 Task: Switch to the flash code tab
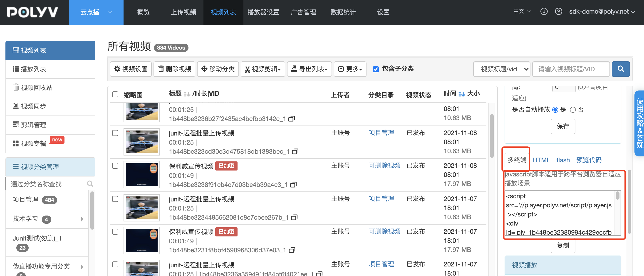(x=563, y=160)
